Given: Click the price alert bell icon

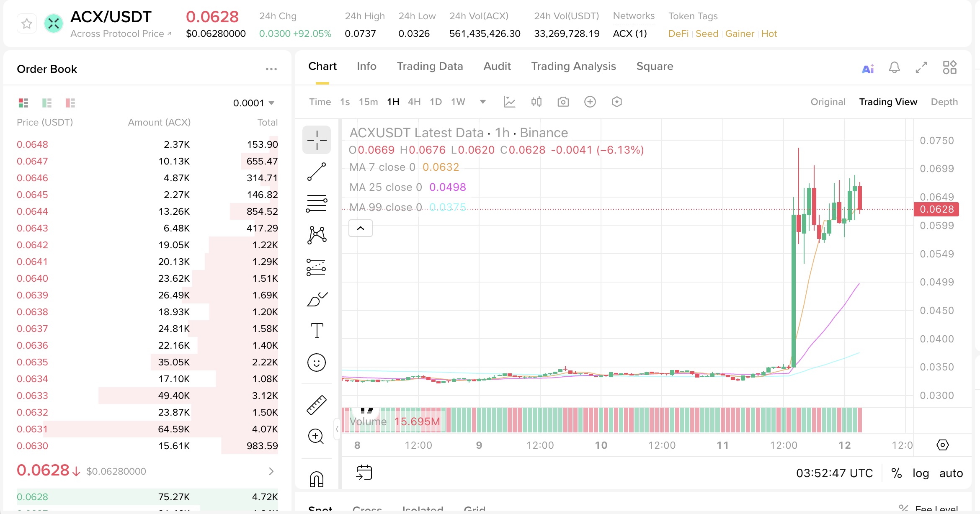Looking at the screenshot, I should [894, 67].
